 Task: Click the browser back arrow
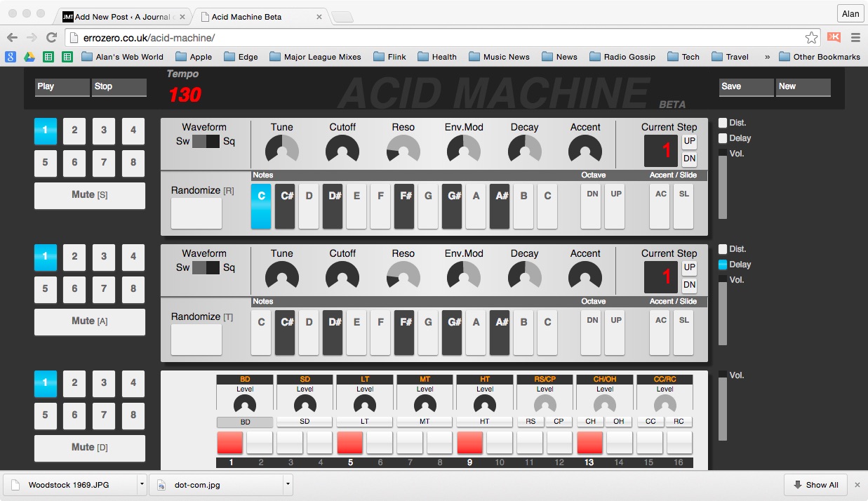(13, 37)
